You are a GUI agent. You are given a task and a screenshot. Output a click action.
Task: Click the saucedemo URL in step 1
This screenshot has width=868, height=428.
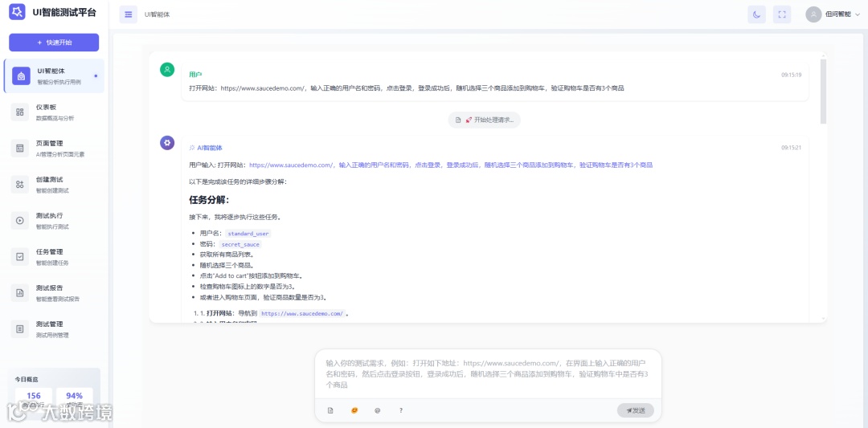click(x=303, y=313)
